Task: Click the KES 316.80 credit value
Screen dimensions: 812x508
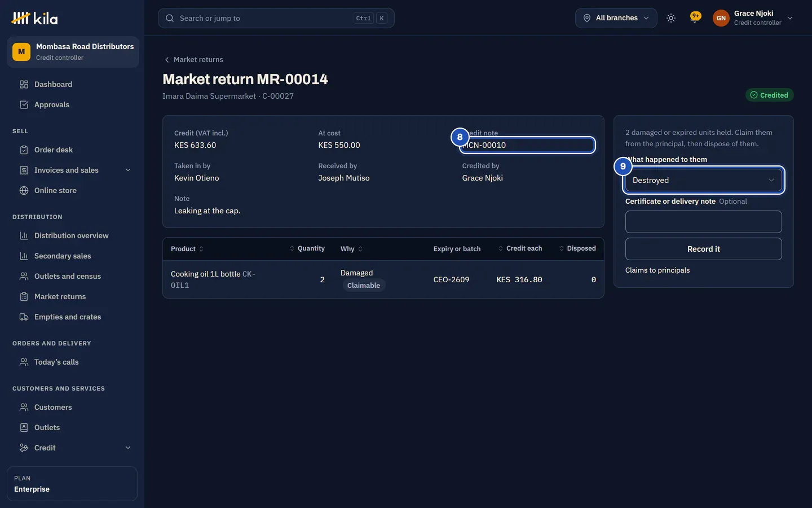Action: tap(519, 279)
